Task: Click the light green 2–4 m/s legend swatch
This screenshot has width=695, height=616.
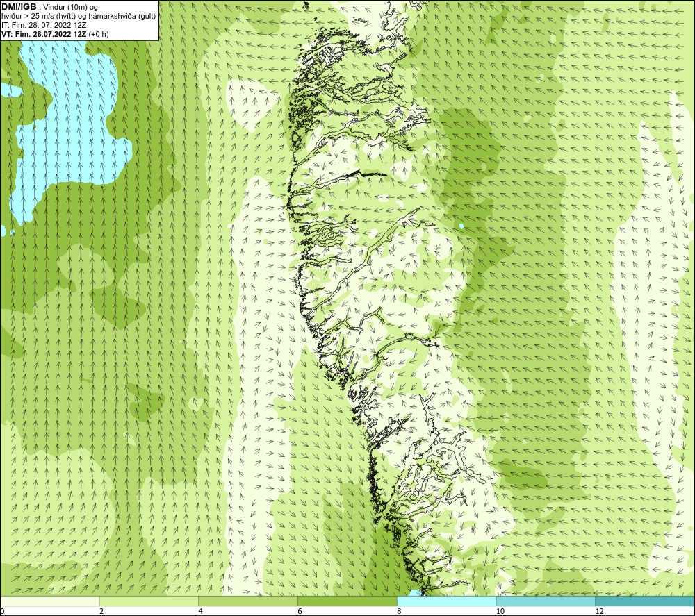Action: (149, 601)
